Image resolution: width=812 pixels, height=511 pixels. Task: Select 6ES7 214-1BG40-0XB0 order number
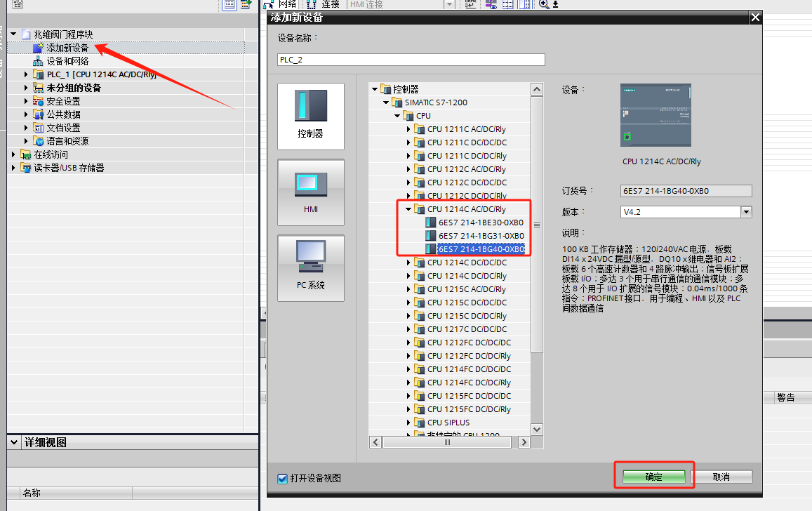(481, 249)
